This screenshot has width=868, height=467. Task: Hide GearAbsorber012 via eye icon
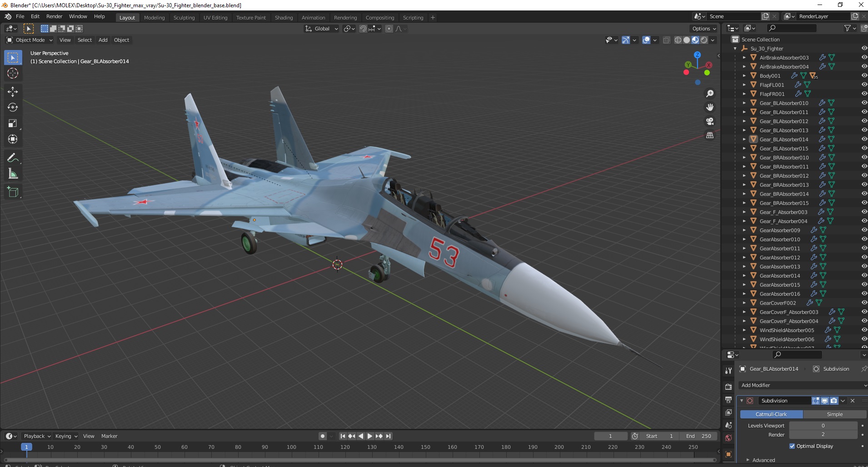(864, 257)
